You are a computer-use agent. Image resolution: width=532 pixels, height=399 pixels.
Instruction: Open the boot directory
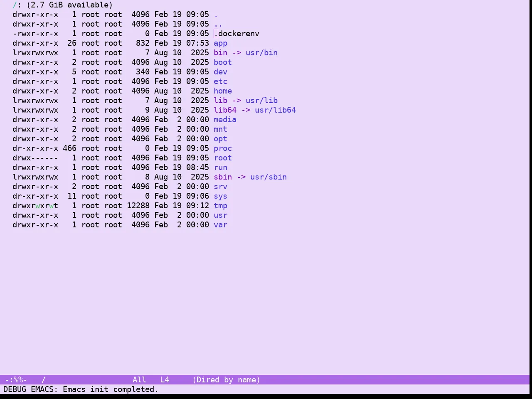click(x=223, y=62)
